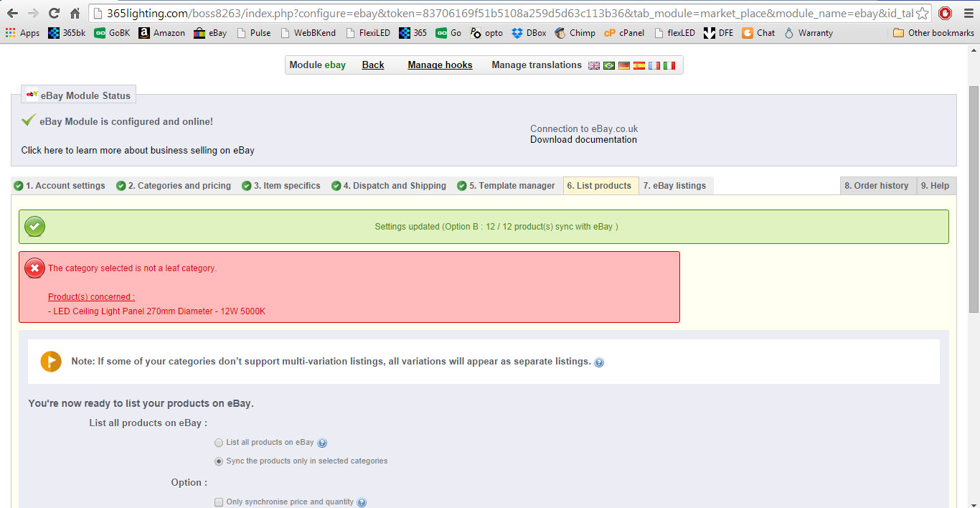Switch to 4. Dispatch and Shipping tab

point(389,186)
